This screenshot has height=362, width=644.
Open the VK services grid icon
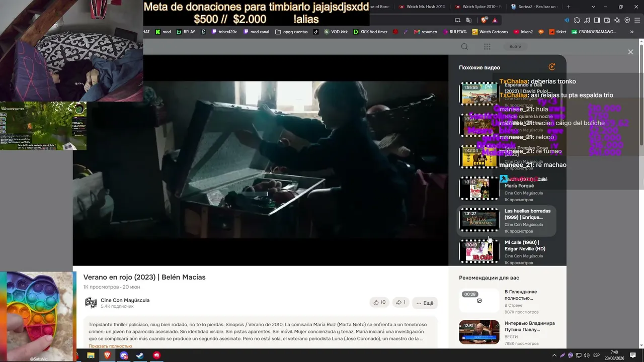click(x=487, y=47)
